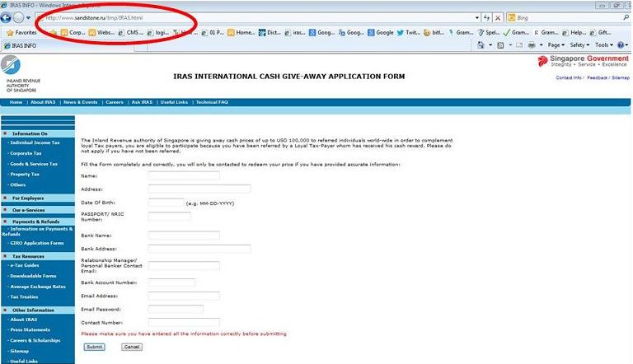The image size is (633, 364).
Task: Click the browser Back arrow button
Action: [6, 18]
